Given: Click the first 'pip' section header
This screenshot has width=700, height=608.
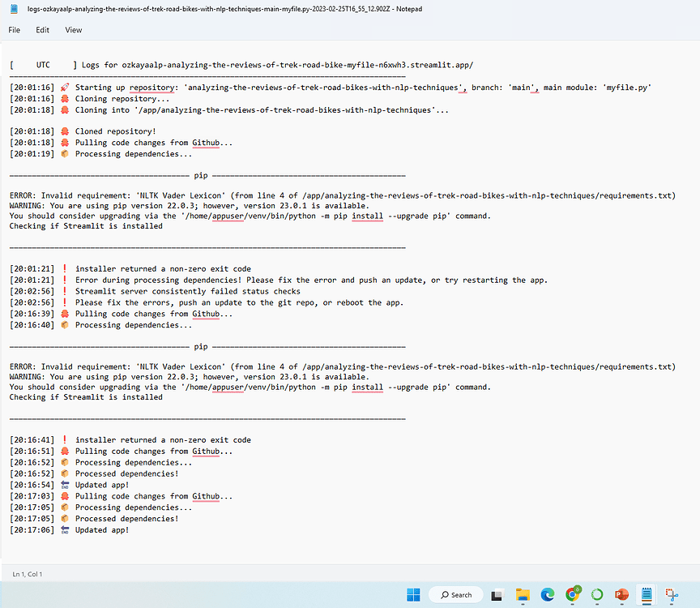Looking at the screenshot, I should pos(201,176).
